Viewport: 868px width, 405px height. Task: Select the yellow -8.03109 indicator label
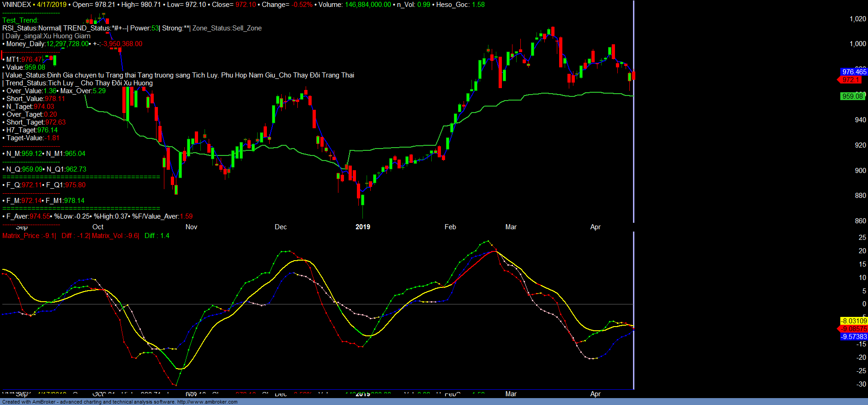click(854, 321)
